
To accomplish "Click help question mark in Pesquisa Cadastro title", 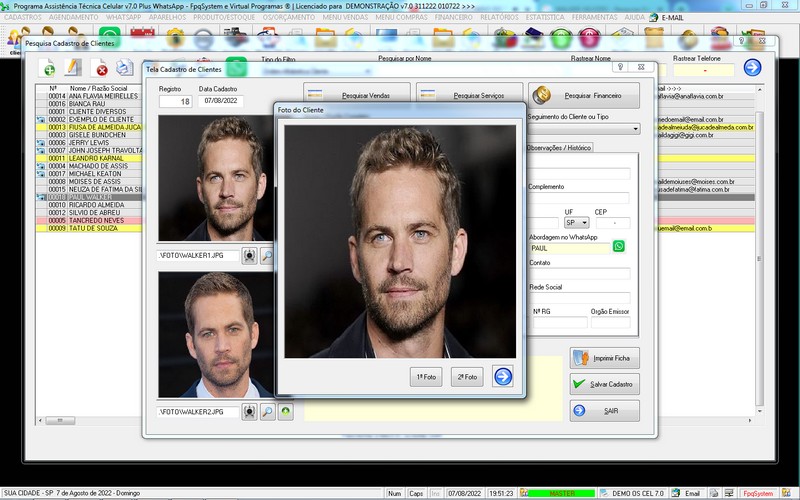I will tap(742, 40).
